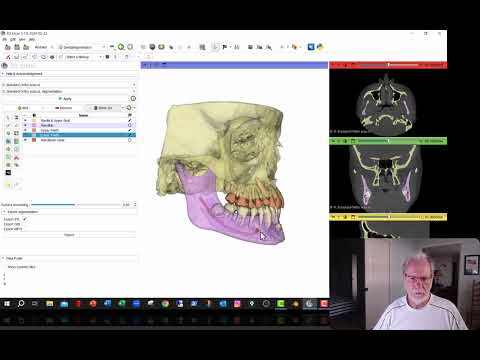Open the Show 3D options dropdown arrow
The image size is (480, 360).
[123, 108]
